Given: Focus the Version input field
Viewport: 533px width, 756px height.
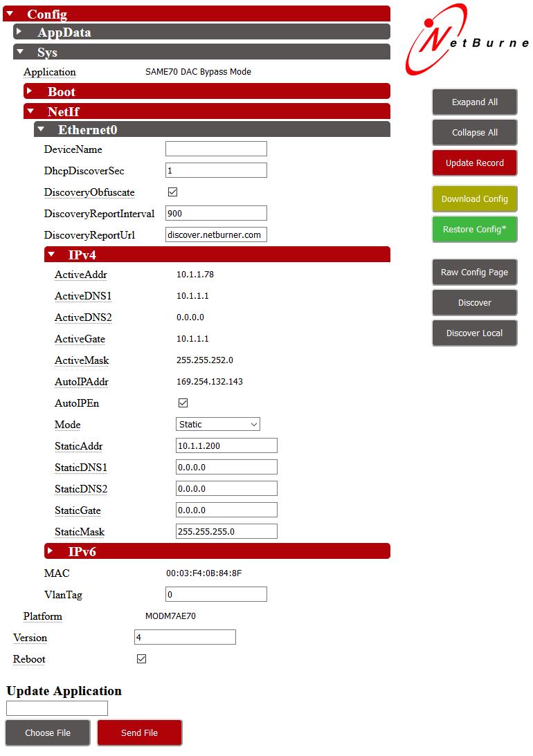Looking at the screenshot, I should 186,637.
